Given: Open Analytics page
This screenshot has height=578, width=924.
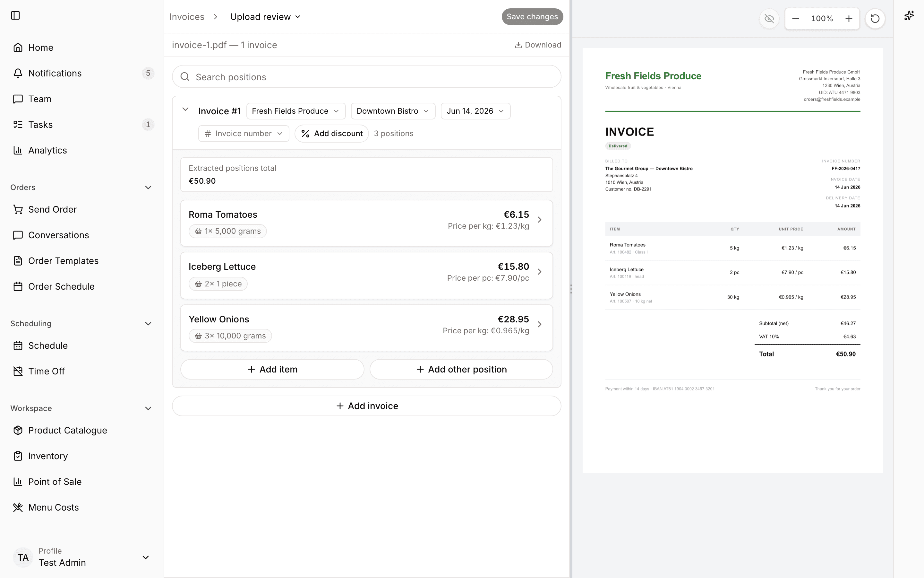Looking at the screenshot, I should point(82,150).
